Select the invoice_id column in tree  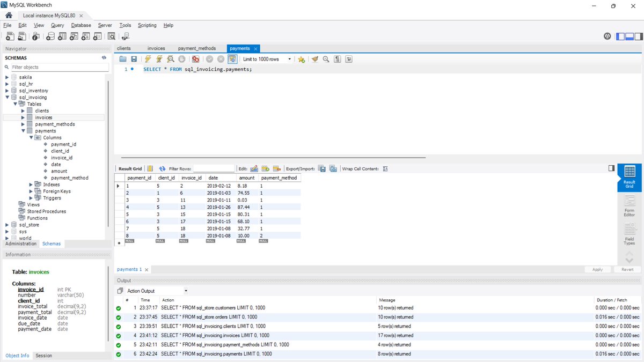click(62, 158)
